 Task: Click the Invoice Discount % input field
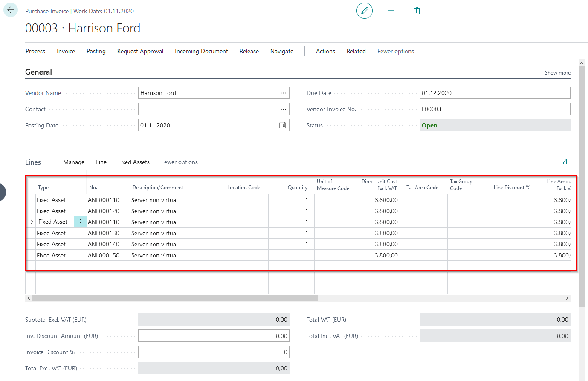(x=213, y=352)
